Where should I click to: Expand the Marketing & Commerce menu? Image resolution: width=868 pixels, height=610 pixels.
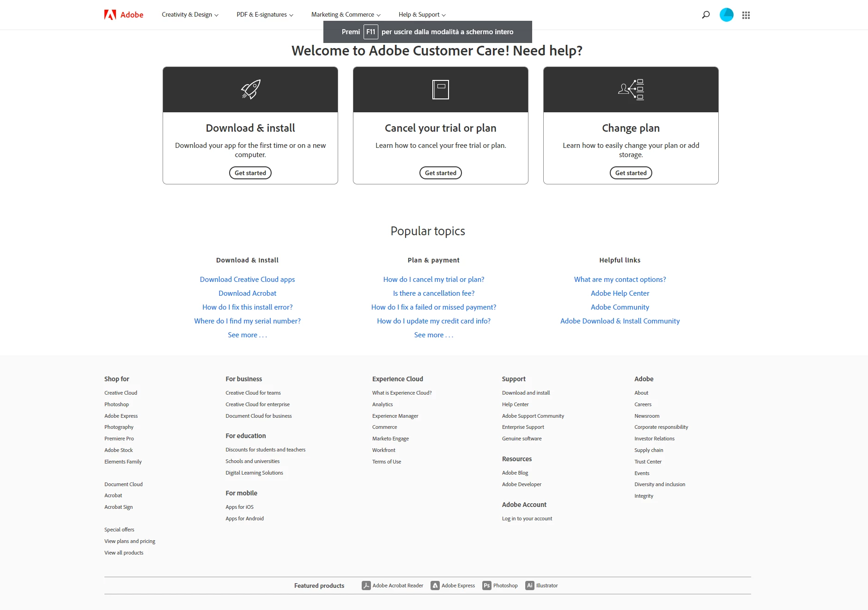pos(346,15)
